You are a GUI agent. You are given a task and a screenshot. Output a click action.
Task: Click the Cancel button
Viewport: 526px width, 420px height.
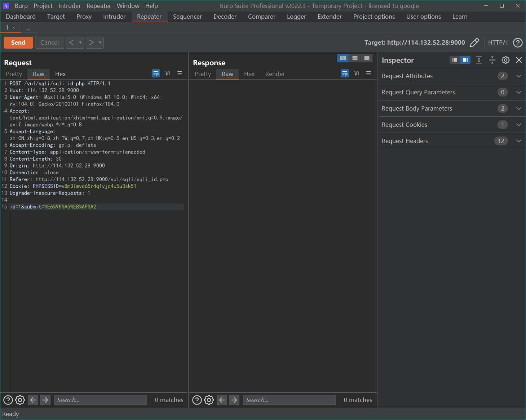tap(49, 43)
